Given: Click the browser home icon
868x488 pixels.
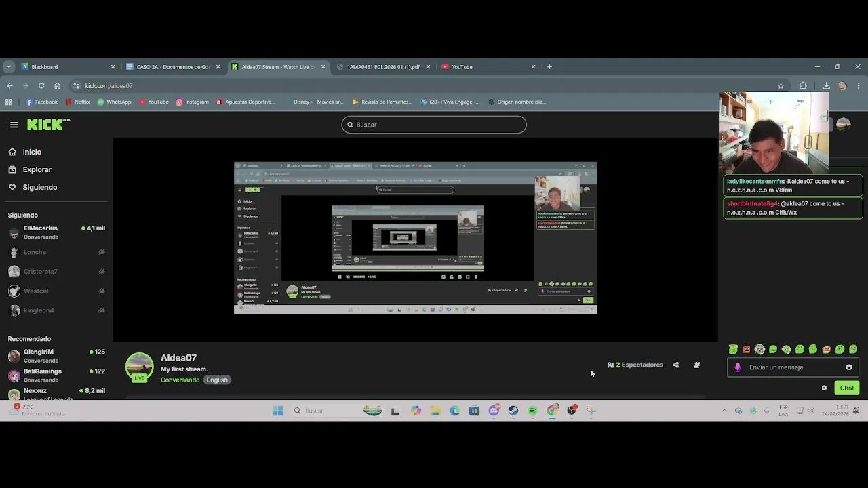Looking at the screenshot, I should click(x=57, y=85).
